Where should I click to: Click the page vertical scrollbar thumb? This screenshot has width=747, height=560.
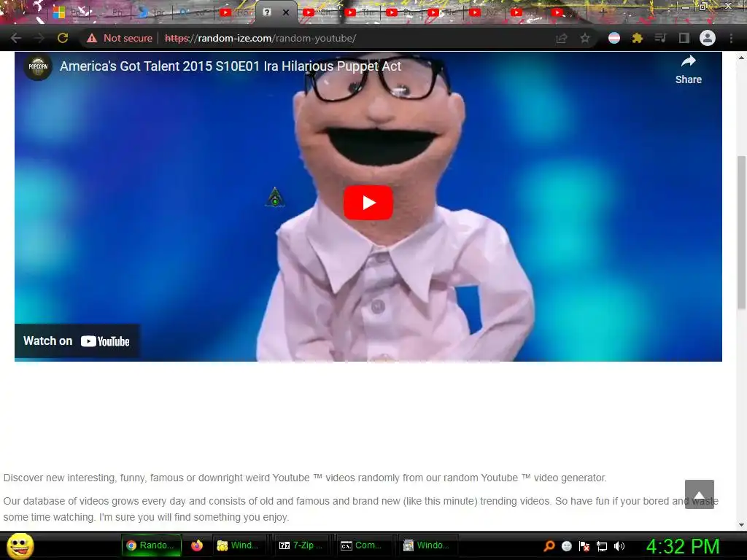pos(741,232)
